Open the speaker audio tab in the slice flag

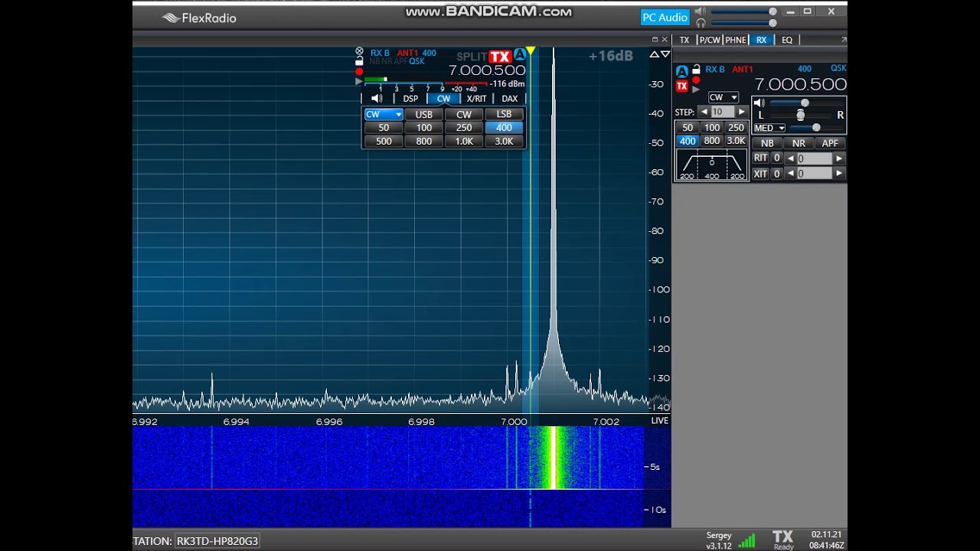[x=377, y=99]
